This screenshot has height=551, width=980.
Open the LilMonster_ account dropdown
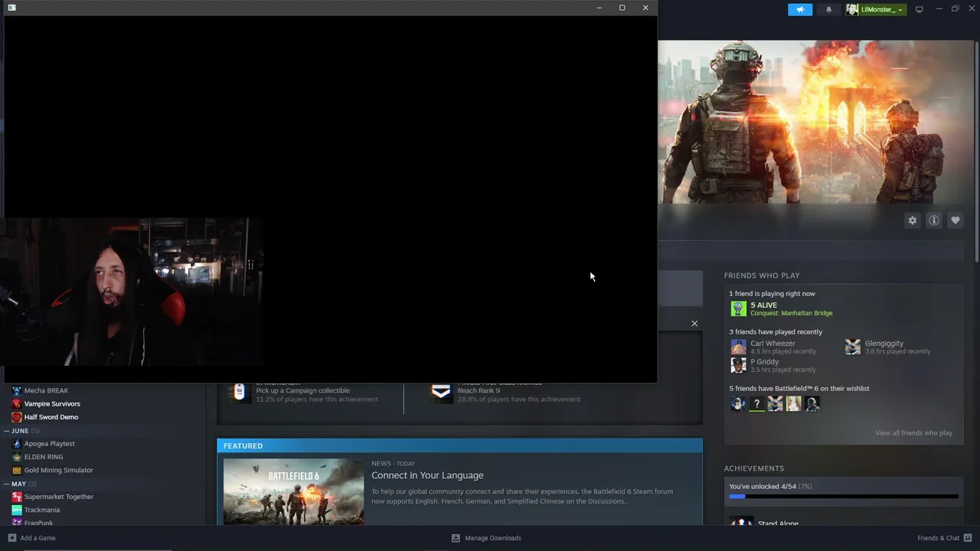pos(876,9)
